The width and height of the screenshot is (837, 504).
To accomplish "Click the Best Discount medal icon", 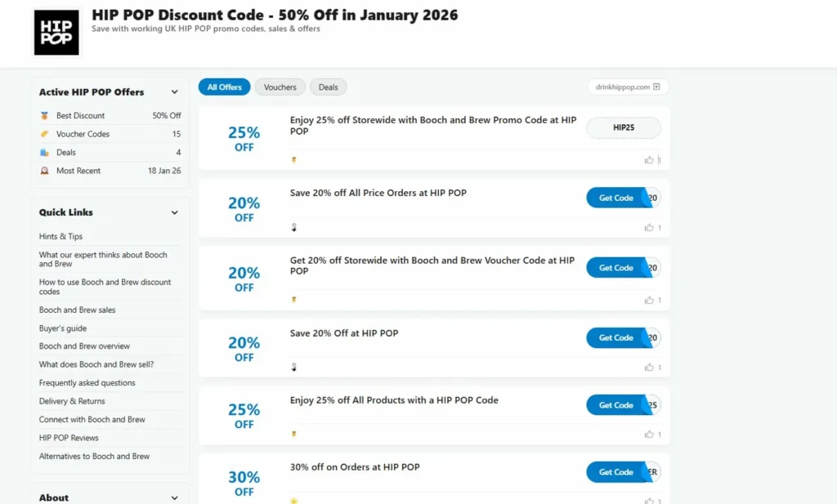I will (x=45, y=116).
